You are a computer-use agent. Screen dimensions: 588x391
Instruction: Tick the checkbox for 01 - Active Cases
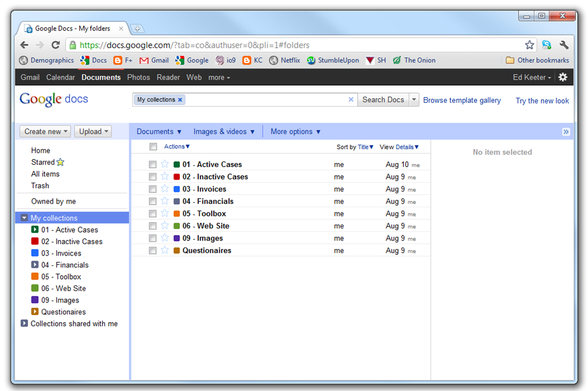[153, 164]
